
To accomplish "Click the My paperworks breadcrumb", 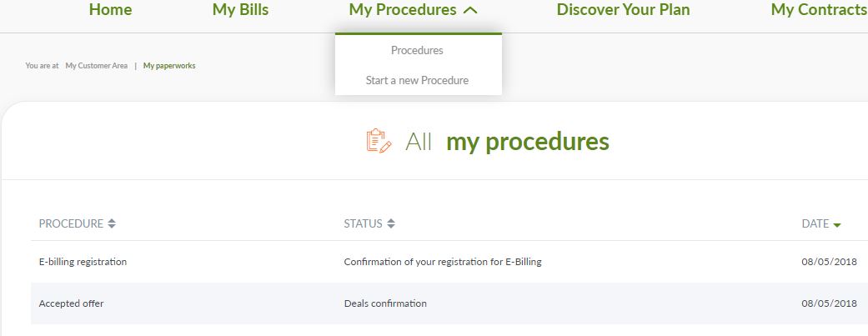I will click(x=169, y=66).
